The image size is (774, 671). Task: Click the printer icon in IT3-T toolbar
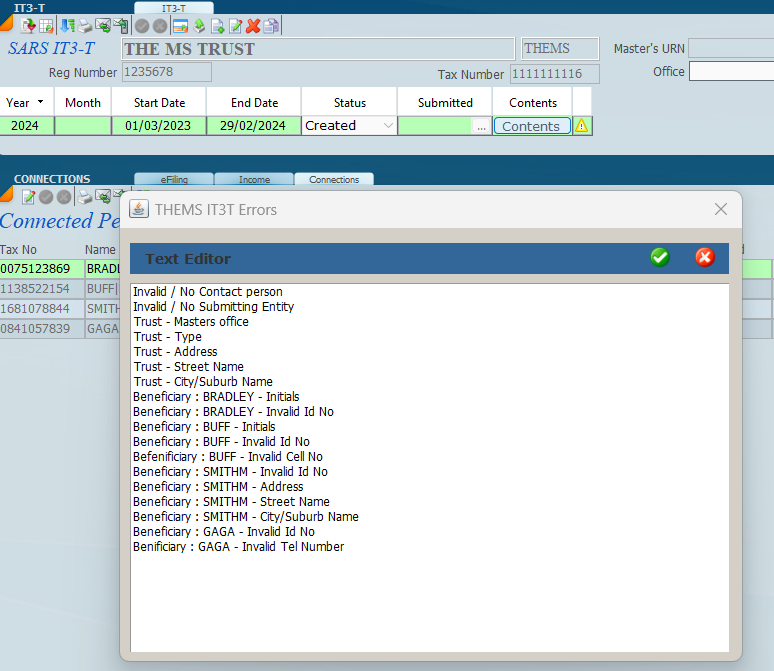point(85,26)
